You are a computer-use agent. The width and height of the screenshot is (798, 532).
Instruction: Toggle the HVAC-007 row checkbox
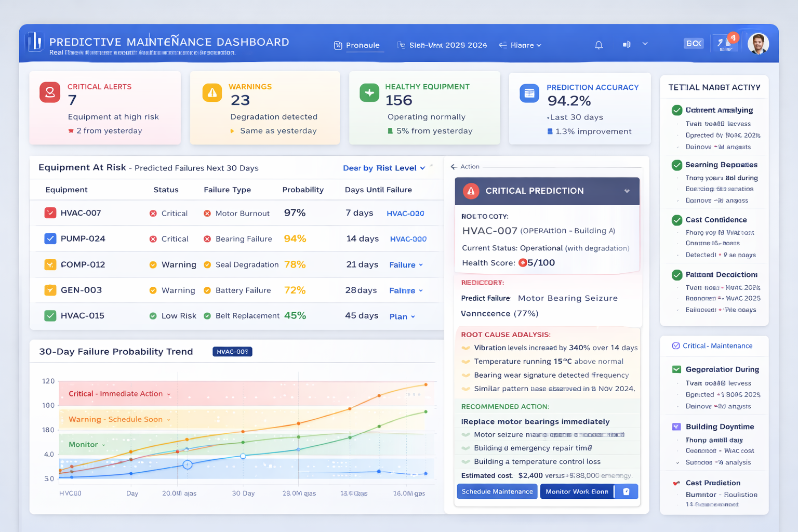coord(50,213)
